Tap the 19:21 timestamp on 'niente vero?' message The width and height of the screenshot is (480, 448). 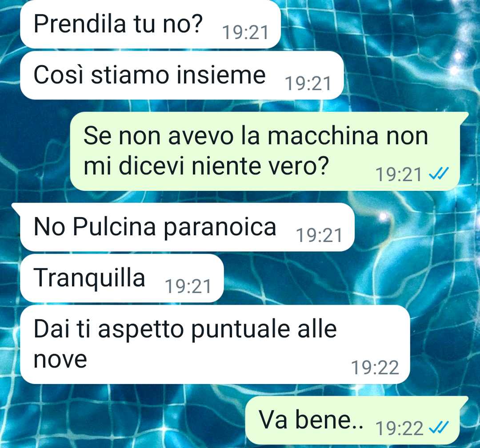pyautogui.click(x=399, y=174)
